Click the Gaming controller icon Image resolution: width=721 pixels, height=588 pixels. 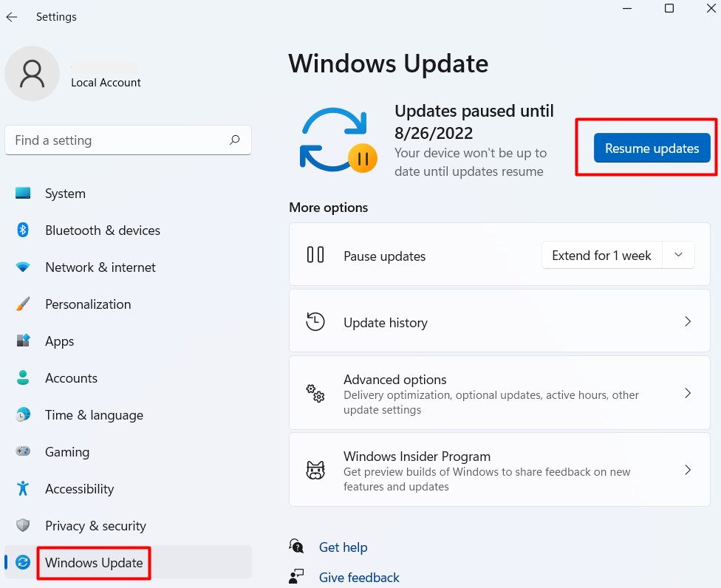pyautogui.click(x=23, y=451)
